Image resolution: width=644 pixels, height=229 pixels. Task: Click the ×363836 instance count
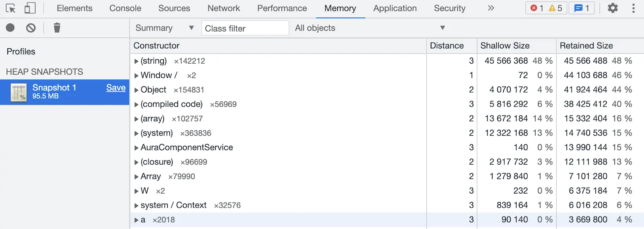click(196, 133)
